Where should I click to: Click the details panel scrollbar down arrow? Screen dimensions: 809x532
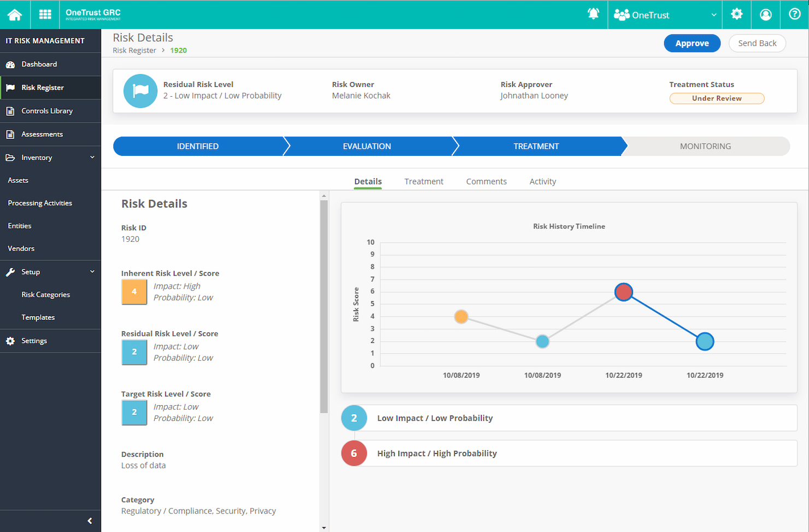click(324, 528)
